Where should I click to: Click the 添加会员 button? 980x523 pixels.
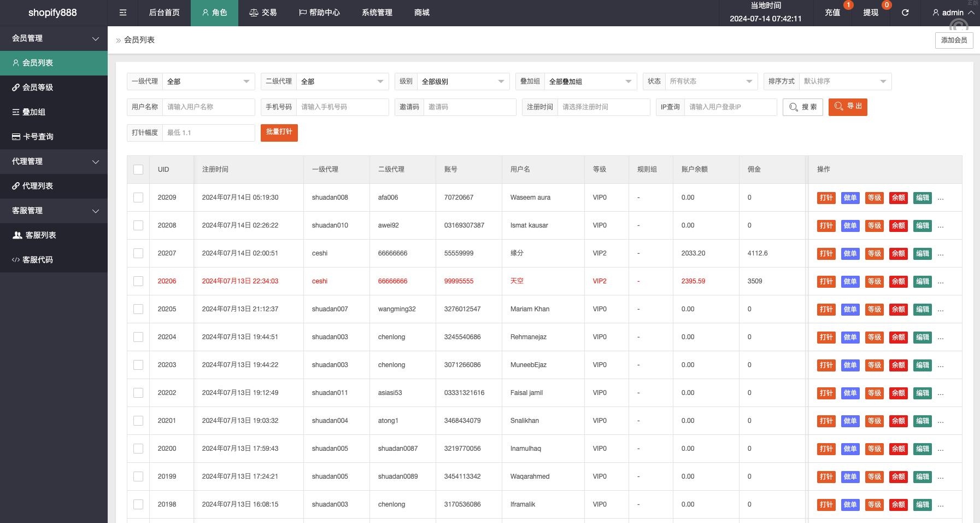tap(954, 40)
